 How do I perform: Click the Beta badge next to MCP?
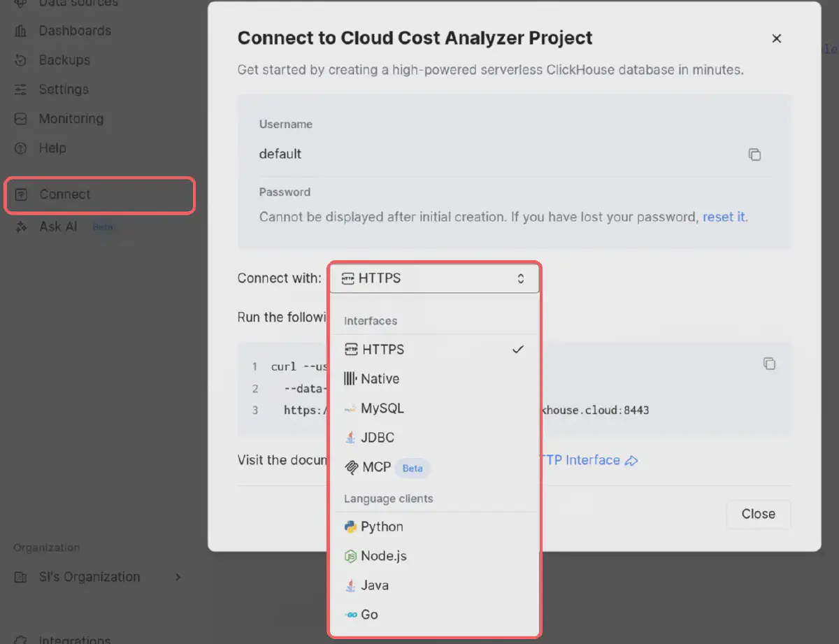[x=413, y=468]
